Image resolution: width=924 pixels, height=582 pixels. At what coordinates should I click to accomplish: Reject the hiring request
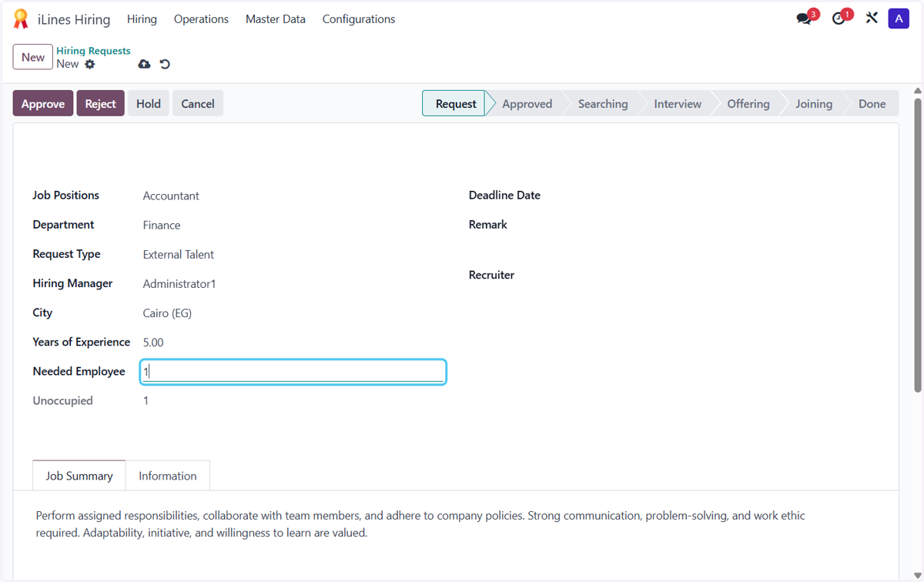coord(100,104)
